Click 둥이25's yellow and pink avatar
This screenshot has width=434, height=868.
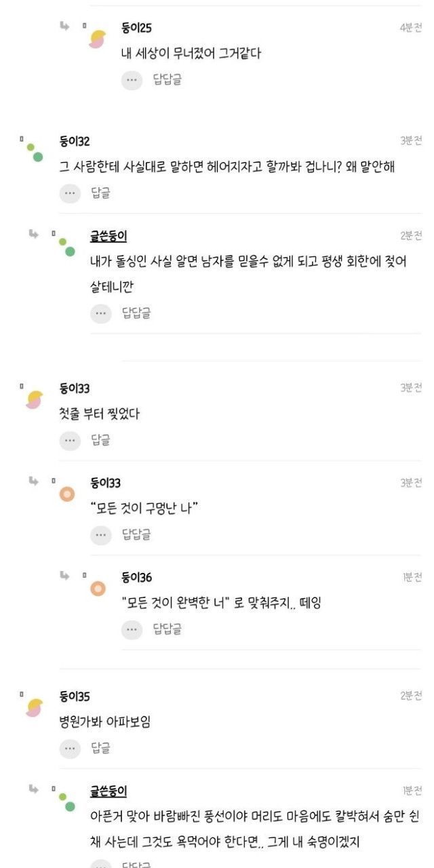click(98, 39)
